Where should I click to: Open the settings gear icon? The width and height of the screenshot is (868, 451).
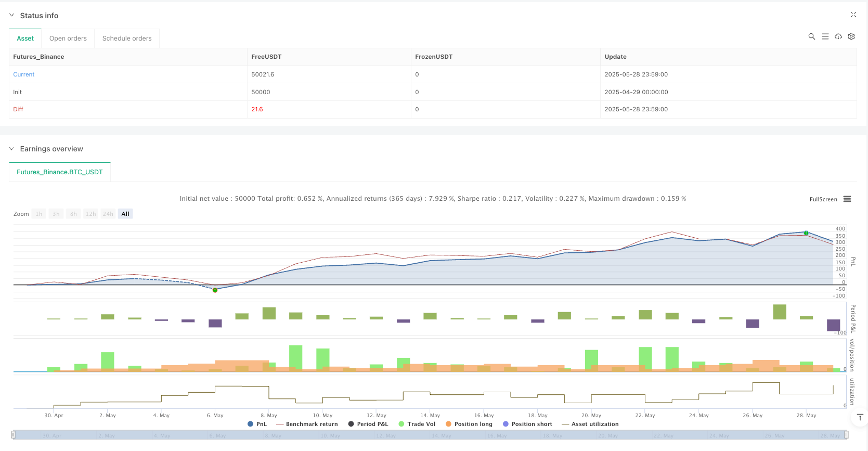[851, 36]
